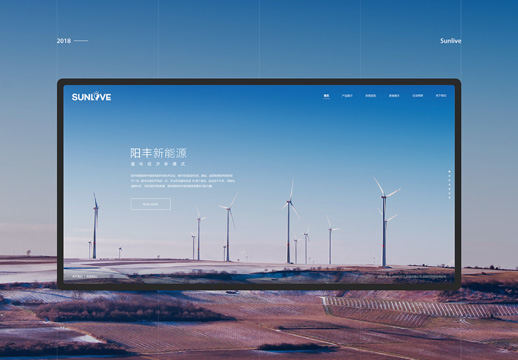Image resolution: width=518 pixels, height=360 pixels.
Task: Select the diamond-shaped top page indicator
Action: (x=449, y=171)
